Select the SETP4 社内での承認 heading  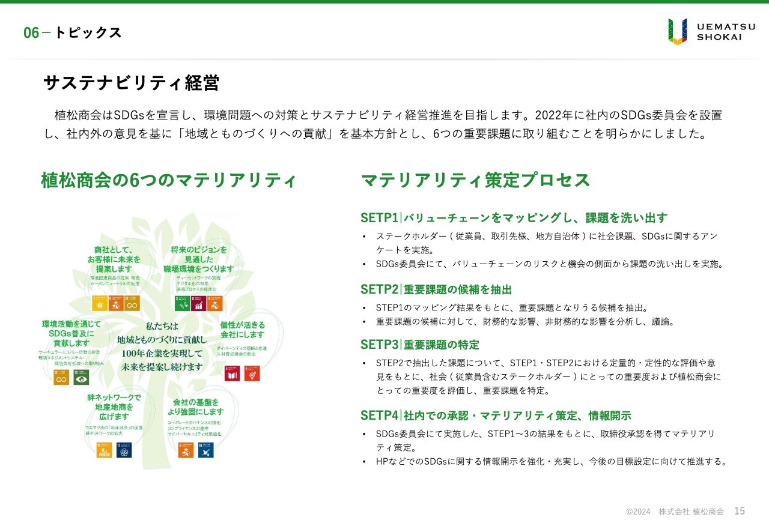496,416
